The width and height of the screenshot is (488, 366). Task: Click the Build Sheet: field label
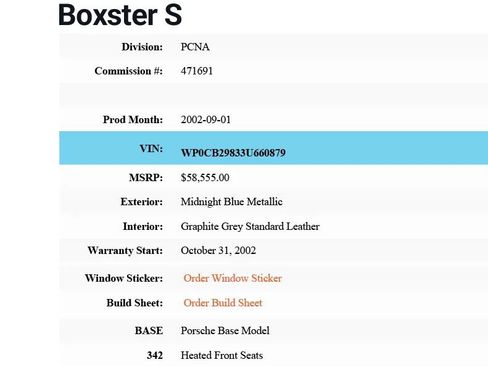tap(135, 303)
